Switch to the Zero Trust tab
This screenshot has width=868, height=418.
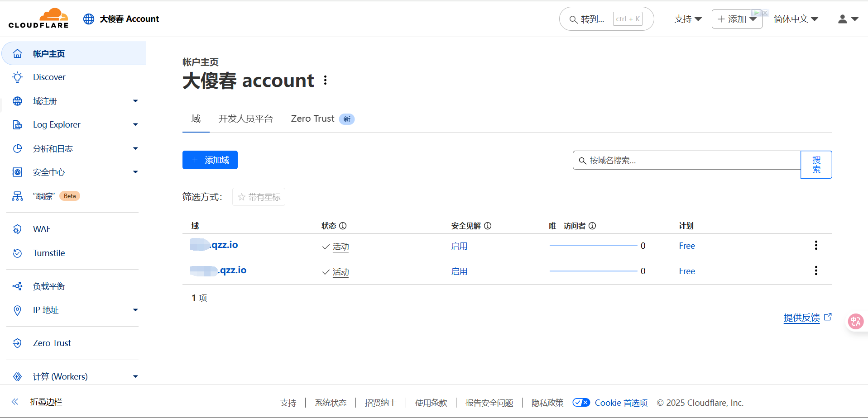pos(312,119)
